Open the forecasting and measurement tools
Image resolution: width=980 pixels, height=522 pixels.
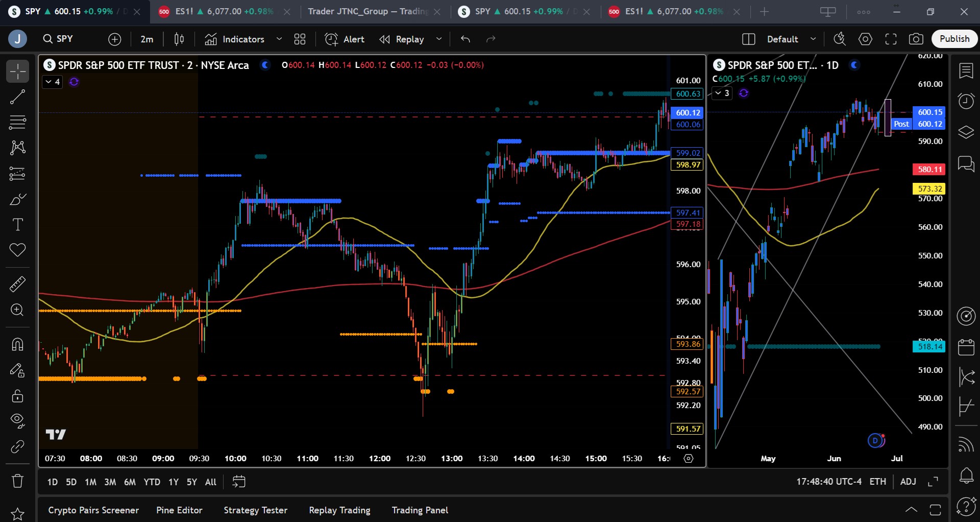17,174
